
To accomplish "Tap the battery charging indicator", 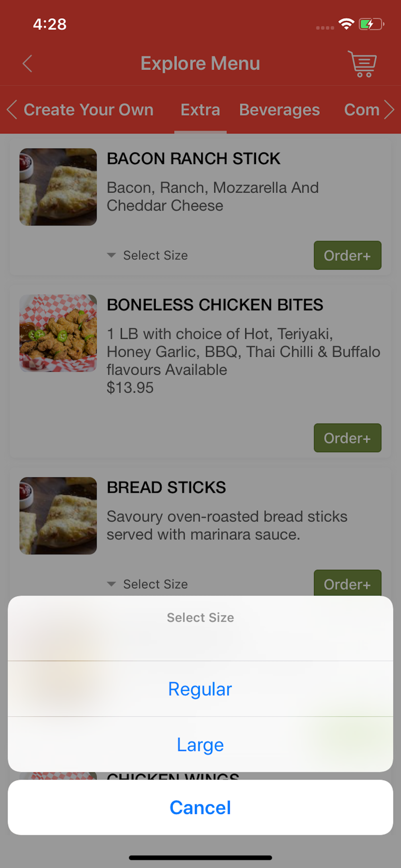I will click(x=371, y=24).
